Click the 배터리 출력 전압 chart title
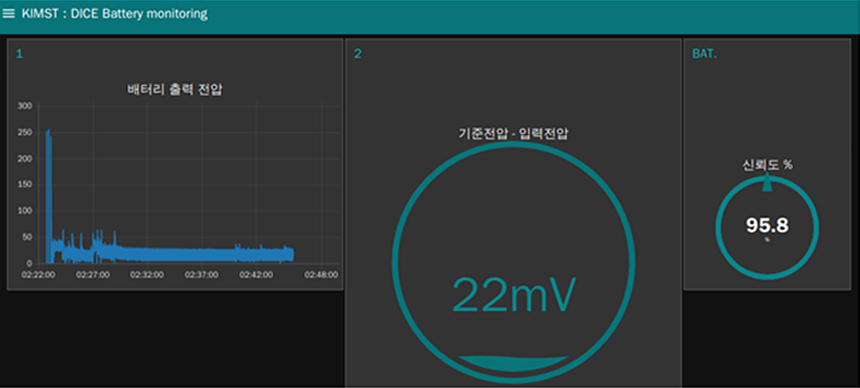The image size is (860, 388). 175,90
